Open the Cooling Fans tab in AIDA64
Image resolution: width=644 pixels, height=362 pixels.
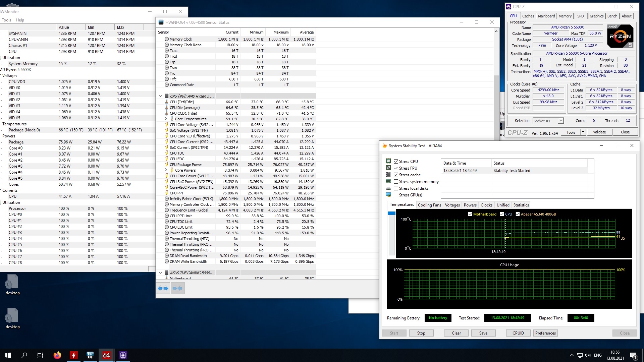click(x=429, y=205)
